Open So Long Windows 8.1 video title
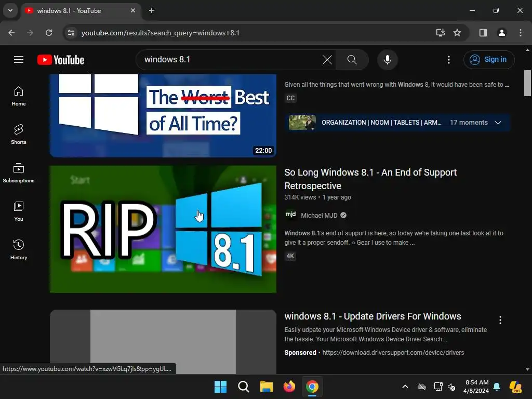 [x=370, y=179]
